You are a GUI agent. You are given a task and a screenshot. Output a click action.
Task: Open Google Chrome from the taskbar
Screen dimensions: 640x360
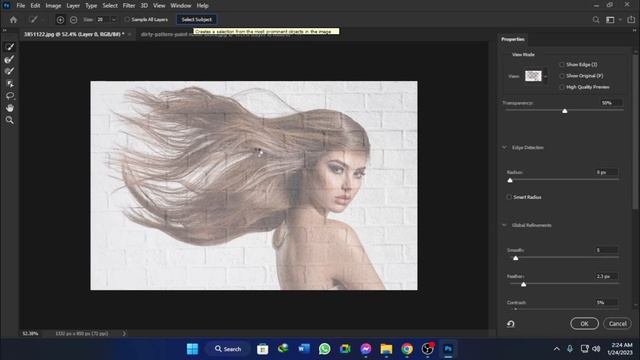pyautogui.click(x=407, y=349)
